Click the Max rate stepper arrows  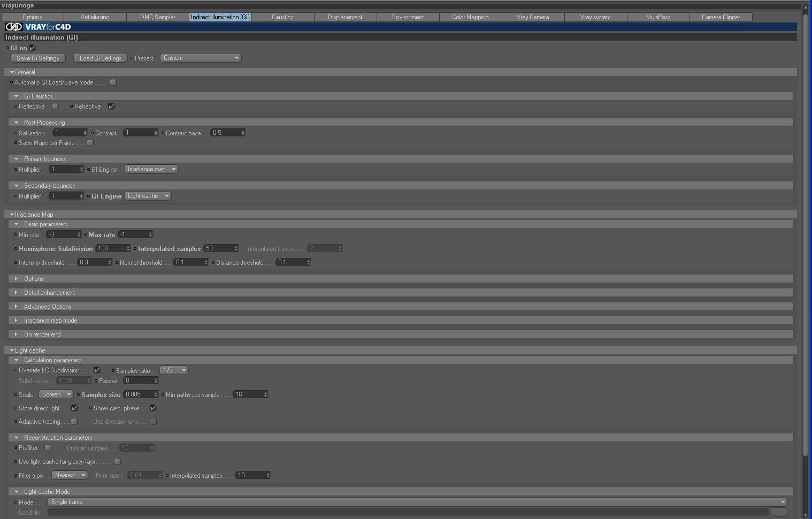tap(151, 234)
